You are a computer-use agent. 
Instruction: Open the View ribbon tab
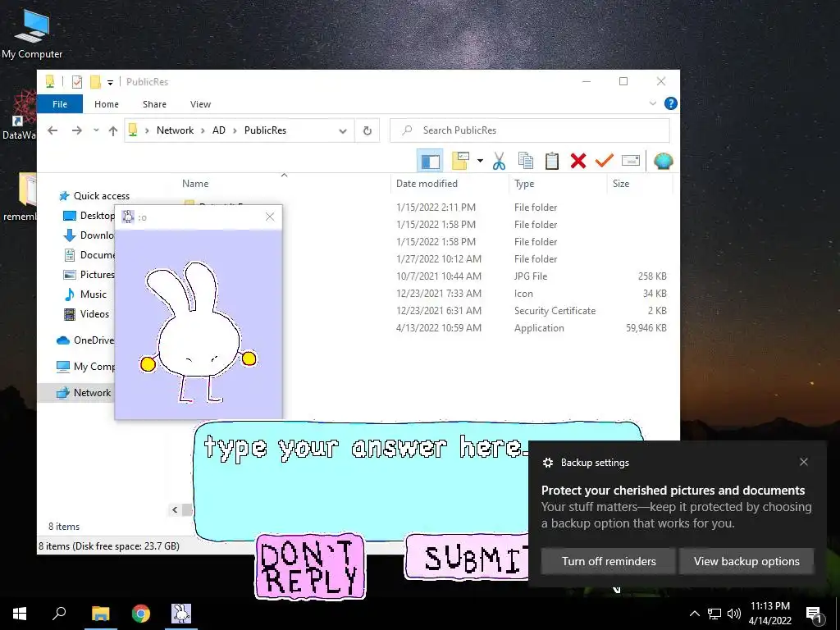[x=200, y=104]
